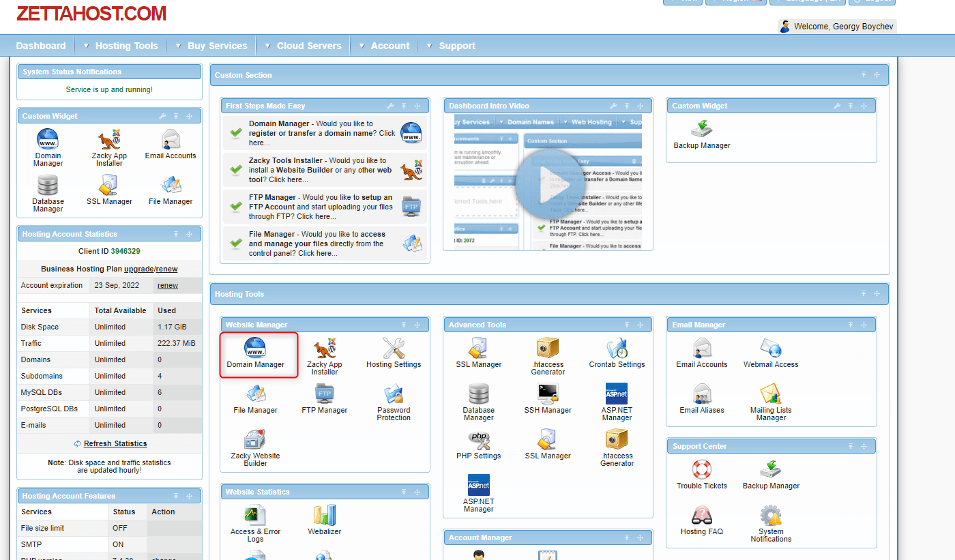Open Backup Manager in Support Center panel
Screen dimensions: 955x560
(x=771, y=475)
